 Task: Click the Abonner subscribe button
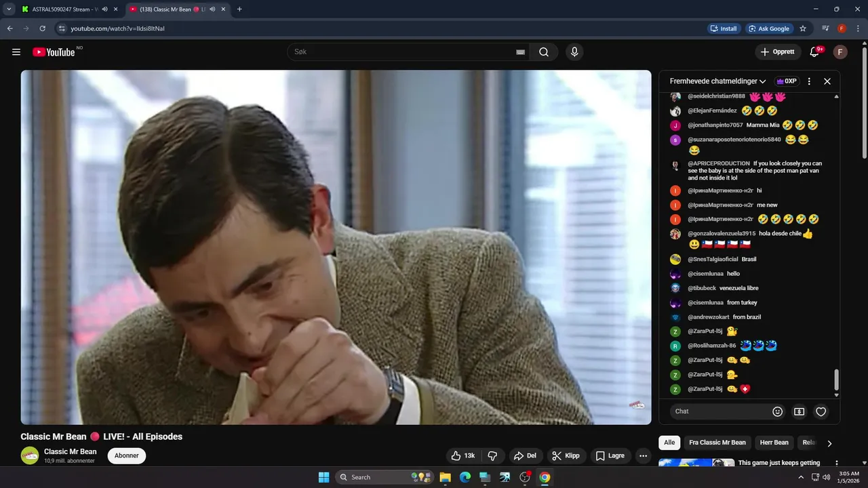127,455
